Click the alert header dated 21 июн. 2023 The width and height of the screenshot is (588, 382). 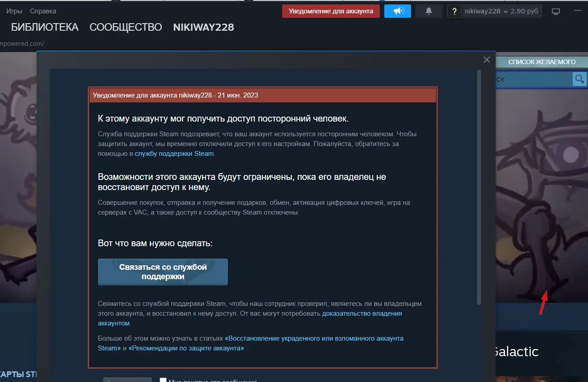pos(263,95)
